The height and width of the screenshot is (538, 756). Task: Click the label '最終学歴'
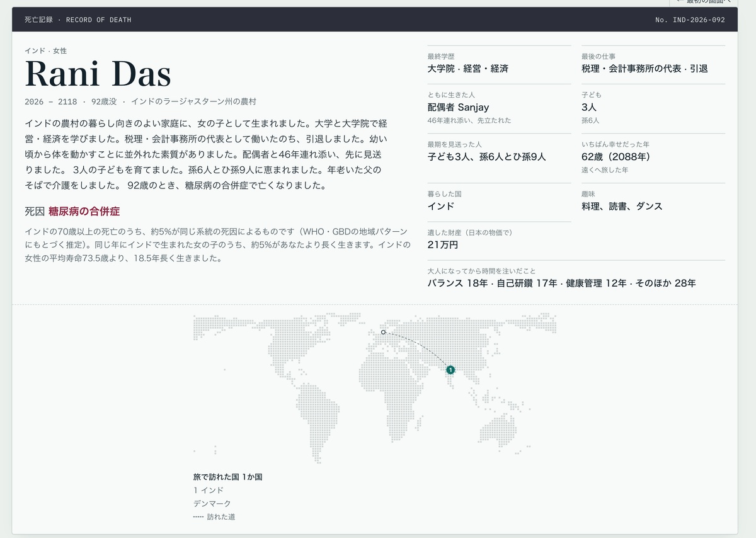[440, 57]
